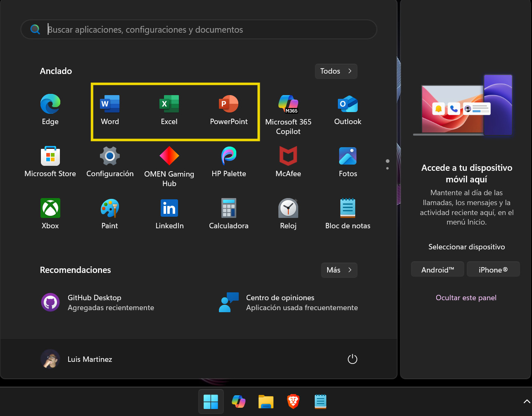
Task: Open the Xbox app
Action: [x=50, y=213]
